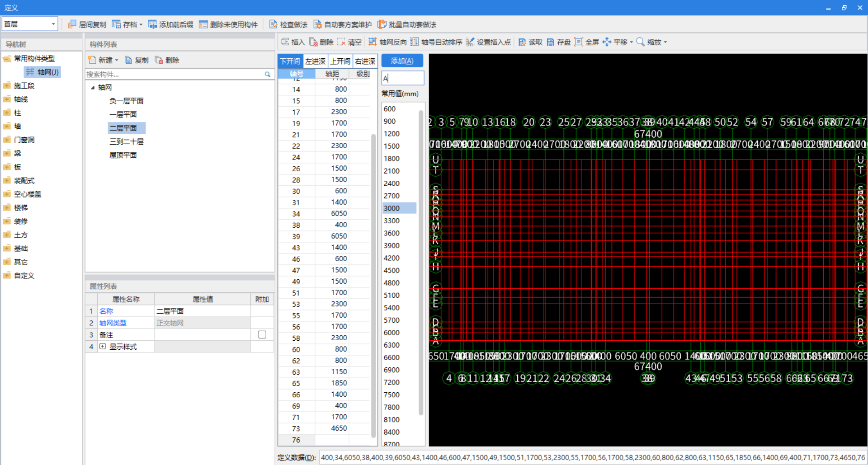Viewport: 868px width, 465px height.
Task: Click the 存档 archive icon
Action: 116,24
